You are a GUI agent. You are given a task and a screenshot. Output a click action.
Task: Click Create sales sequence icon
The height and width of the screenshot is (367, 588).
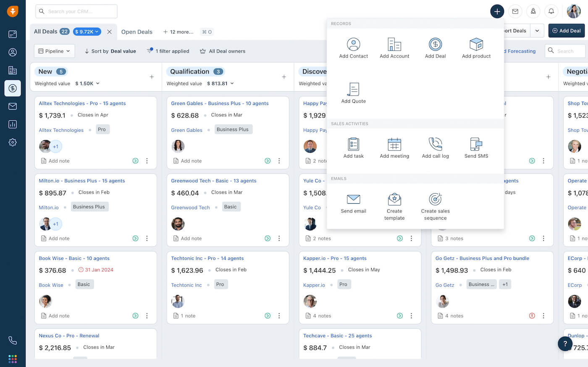pos(435,200)
